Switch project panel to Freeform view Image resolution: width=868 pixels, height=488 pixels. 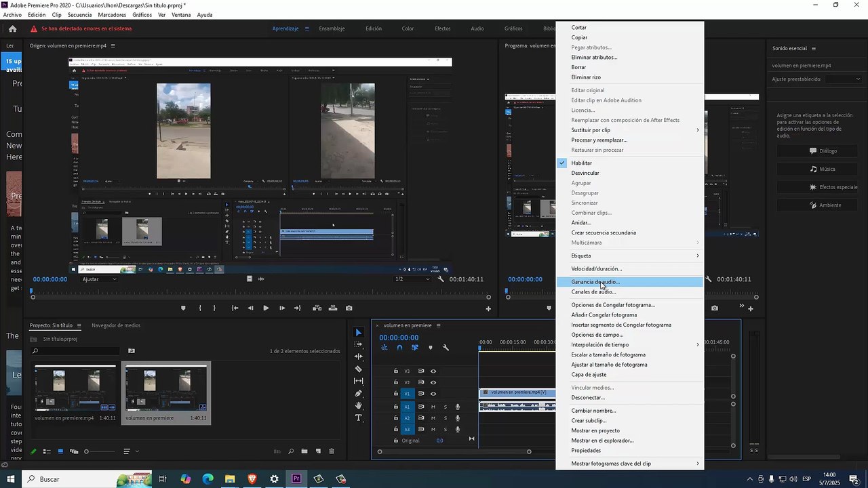pyautogui.click(x=74, y=451)
